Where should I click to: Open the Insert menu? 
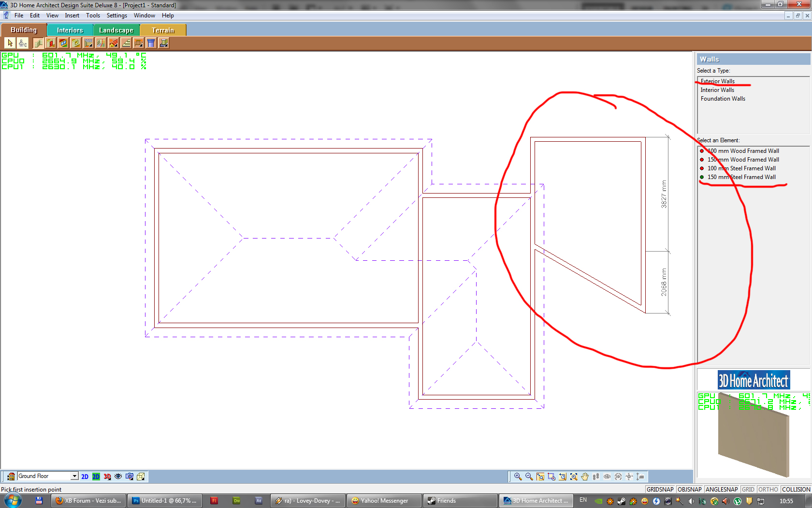coord(72,15)
